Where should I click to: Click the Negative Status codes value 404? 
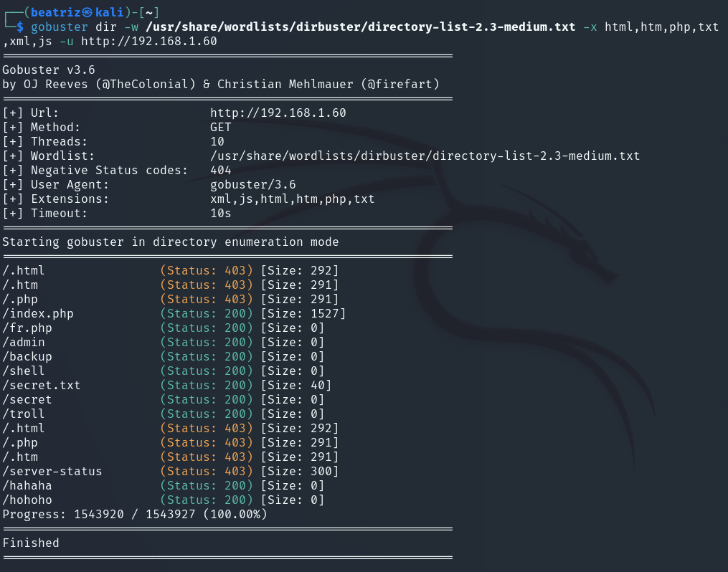220,171
